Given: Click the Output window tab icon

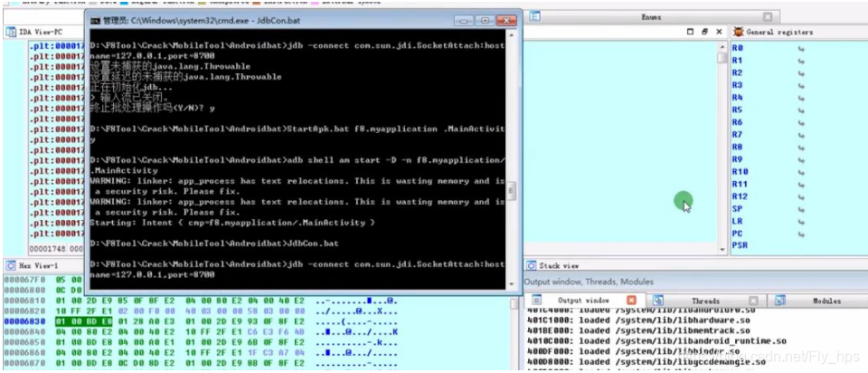Looking at the screenshot, I should click(536, 301).
